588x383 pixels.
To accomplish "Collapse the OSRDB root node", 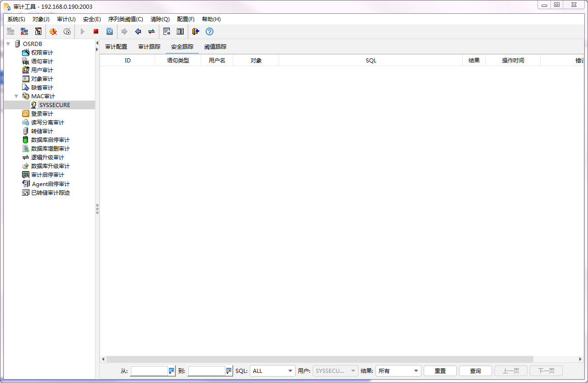I will [x=8, y=43].
